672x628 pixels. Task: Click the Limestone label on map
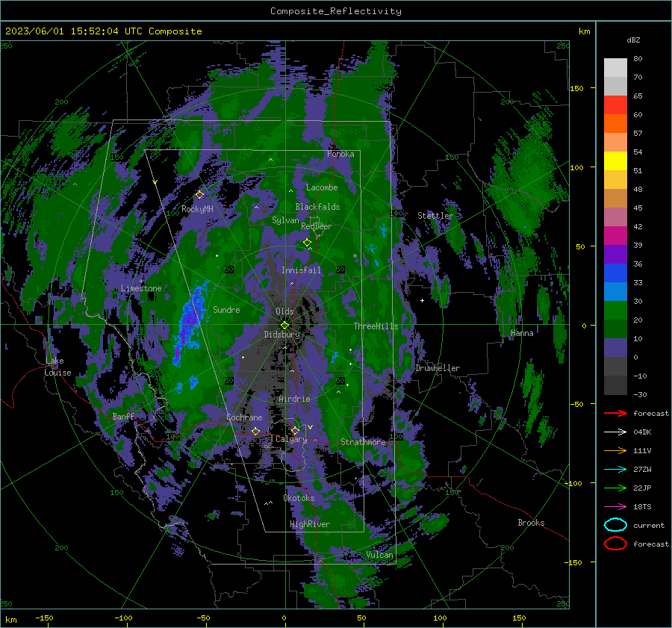click(141, 288)
